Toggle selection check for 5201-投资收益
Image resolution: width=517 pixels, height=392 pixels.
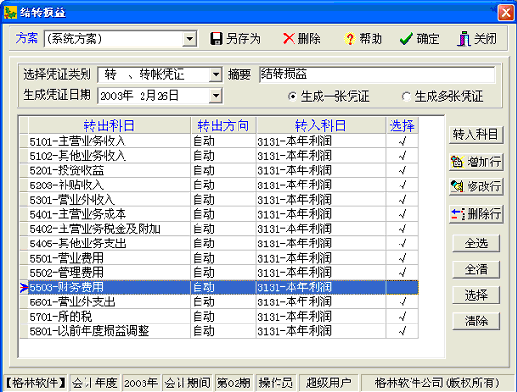coord(402,170)
